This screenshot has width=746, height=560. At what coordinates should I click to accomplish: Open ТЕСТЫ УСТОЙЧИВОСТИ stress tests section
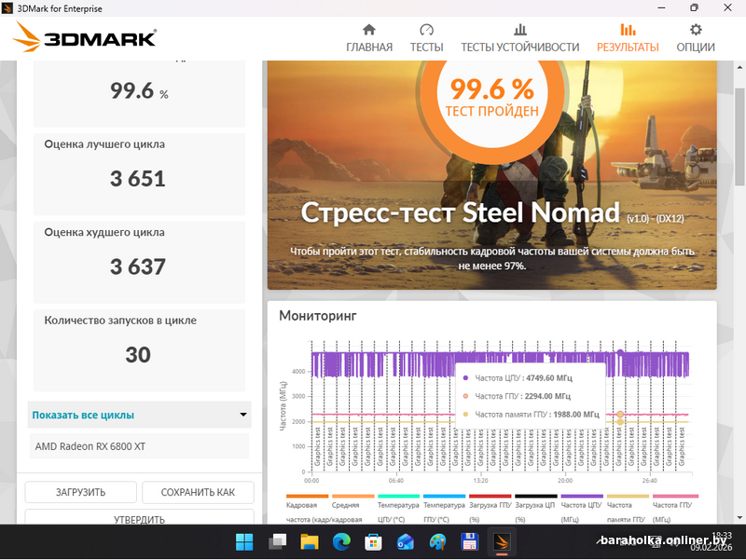(x=520, y=38)
